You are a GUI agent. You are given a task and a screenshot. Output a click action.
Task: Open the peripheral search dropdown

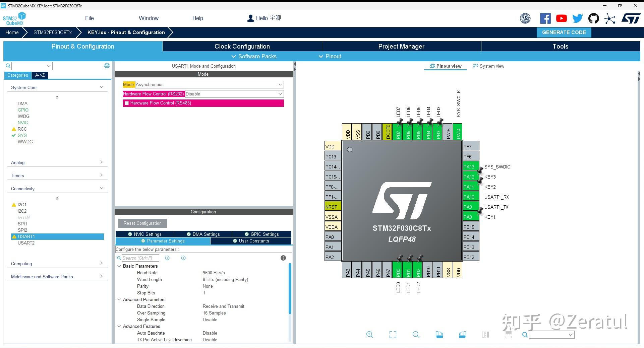coord(49,66)
